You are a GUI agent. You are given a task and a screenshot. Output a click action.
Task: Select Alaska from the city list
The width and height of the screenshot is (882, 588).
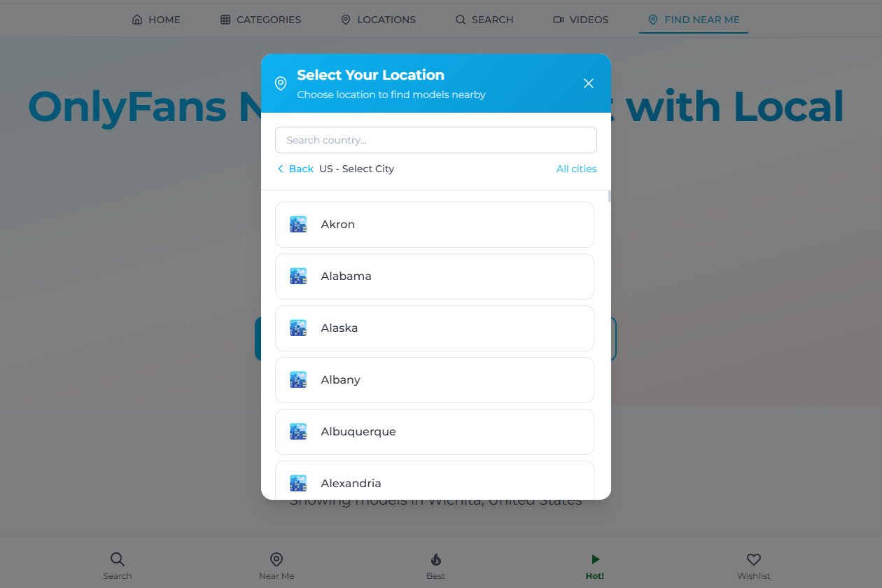(x=435, y=328)
